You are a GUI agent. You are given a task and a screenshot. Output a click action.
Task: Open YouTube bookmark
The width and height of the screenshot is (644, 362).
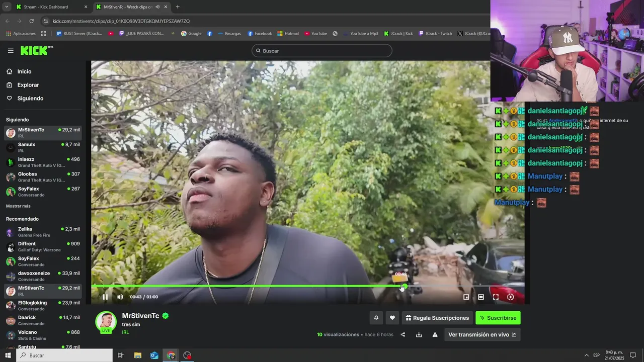315,34
